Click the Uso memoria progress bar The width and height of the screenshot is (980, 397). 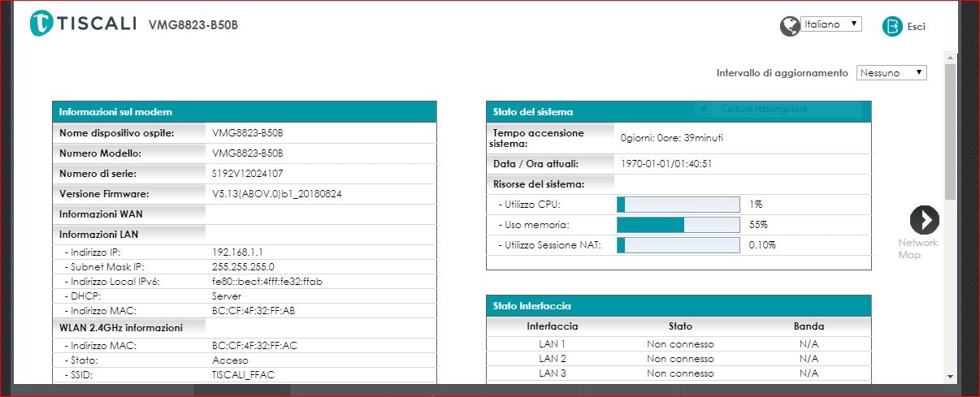click(x=679, y=225)
